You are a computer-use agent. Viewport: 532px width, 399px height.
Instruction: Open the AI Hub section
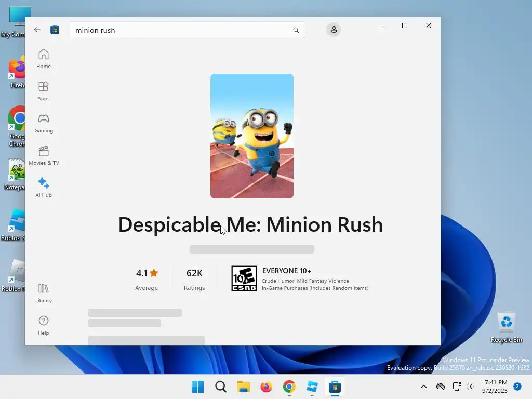pos(44,188)
